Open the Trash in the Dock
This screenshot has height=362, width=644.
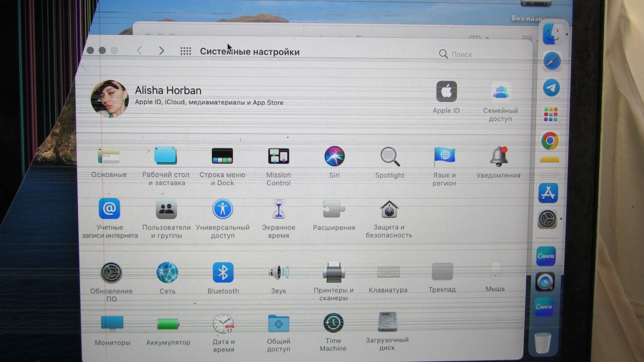click(x=543, y=342)
